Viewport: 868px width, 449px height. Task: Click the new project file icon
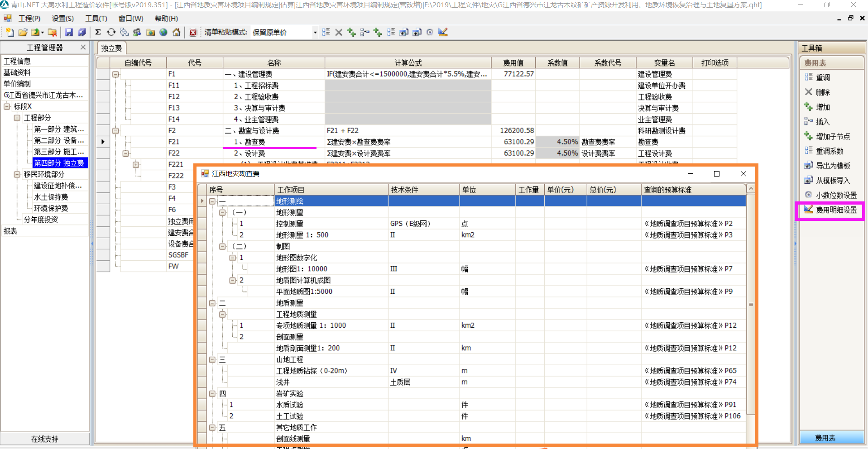[10, 32]
